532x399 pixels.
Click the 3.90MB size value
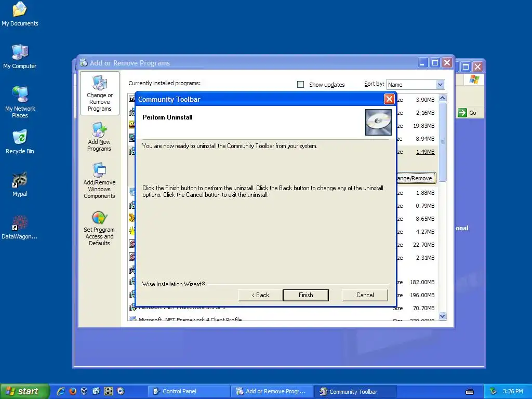(x=425, y=100)
